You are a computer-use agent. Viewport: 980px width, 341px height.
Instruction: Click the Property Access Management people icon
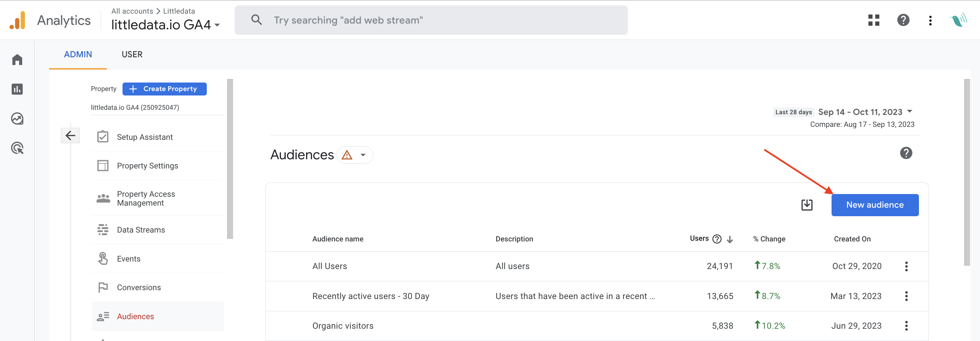coord(103,198)
